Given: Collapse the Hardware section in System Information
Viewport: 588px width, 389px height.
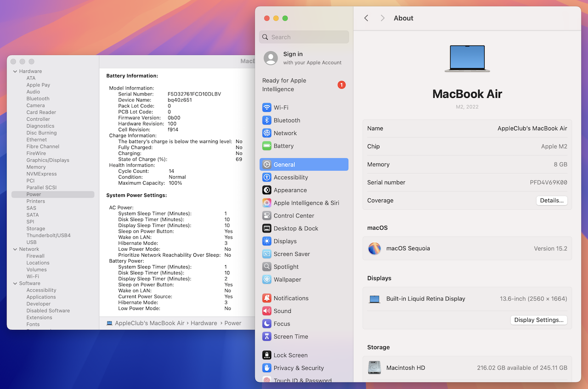Looking at the screenshot, I should (x=15, y=71).
